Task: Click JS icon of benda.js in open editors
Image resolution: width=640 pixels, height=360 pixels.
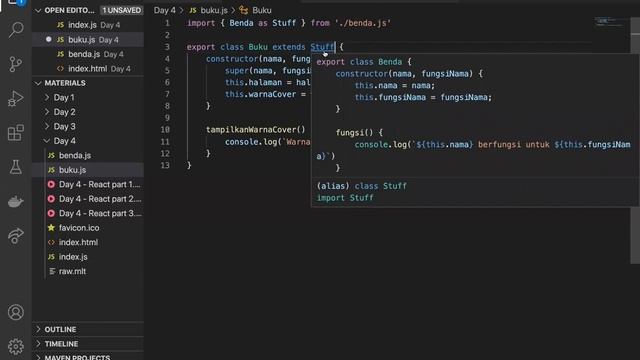Action: tap(60, 54)
